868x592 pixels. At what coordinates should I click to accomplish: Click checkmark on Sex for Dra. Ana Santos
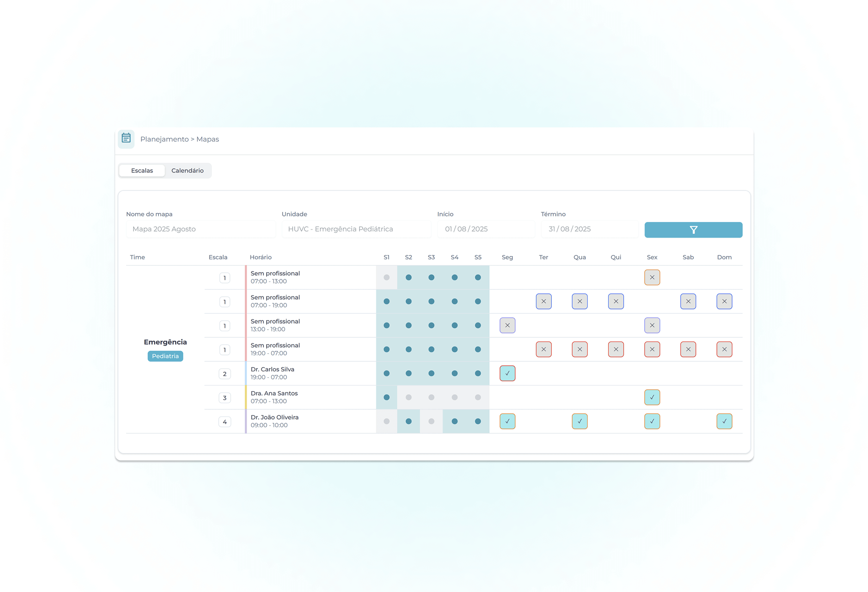(651, 397)
